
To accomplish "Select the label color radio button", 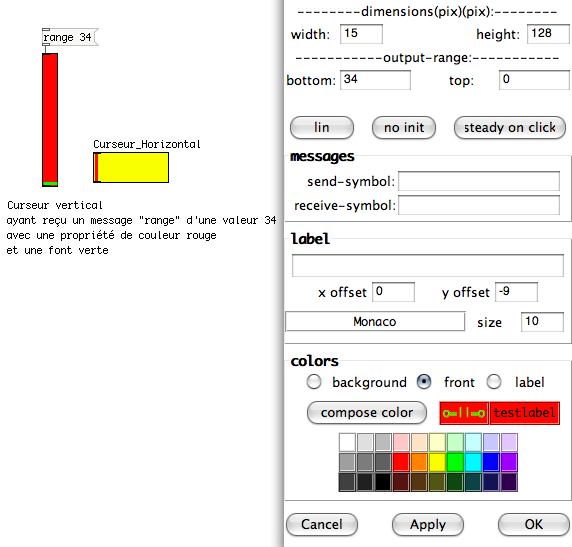I will click(494, 382).
